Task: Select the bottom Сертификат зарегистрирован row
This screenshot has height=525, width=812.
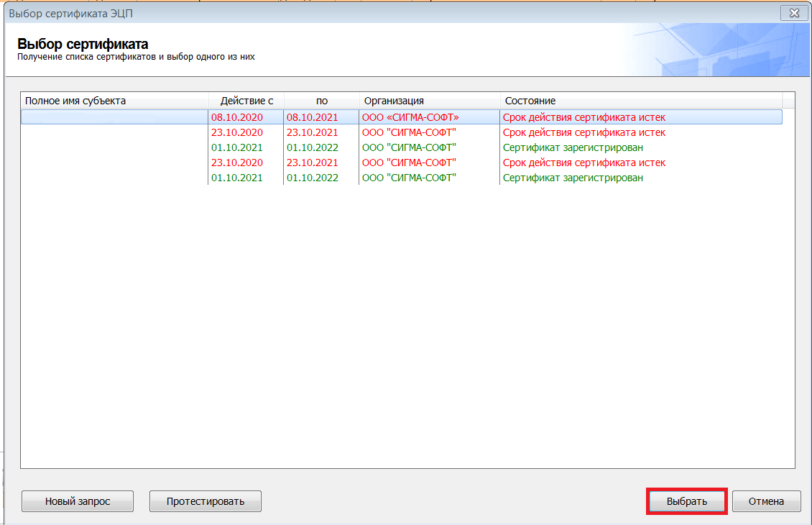Action: pyautogui.click(x=402, y=178)
